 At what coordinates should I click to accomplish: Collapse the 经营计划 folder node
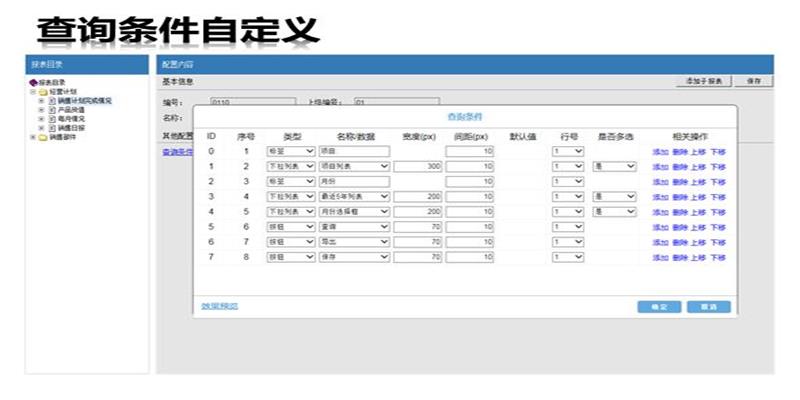tap(33, 92)
